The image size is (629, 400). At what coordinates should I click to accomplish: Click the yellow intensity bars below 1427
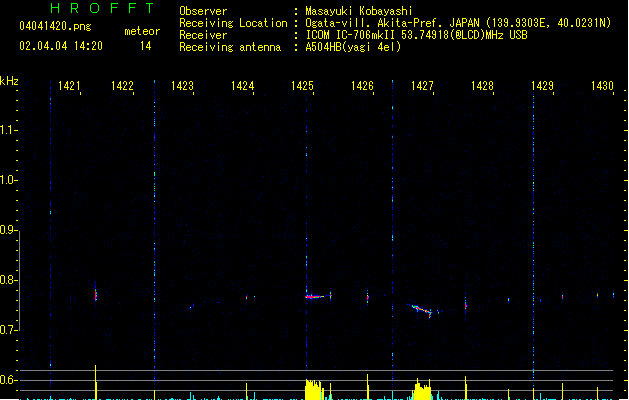pos(422,389)
